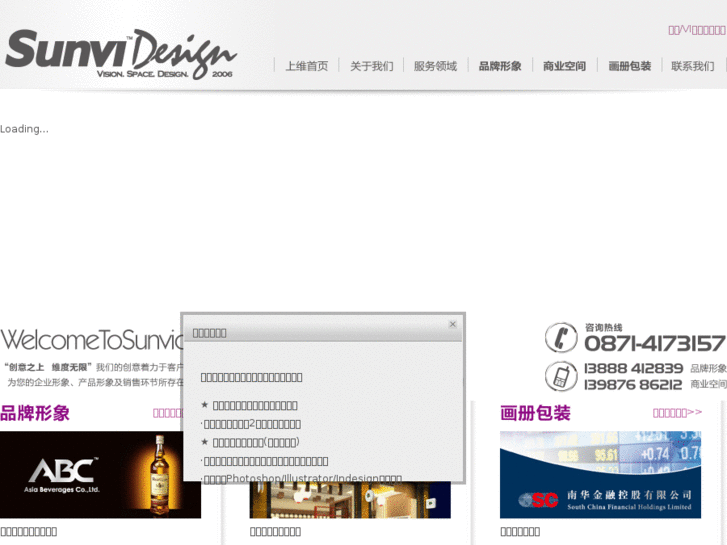Open the interior design thumbnail behind popup

pos(350,500)
